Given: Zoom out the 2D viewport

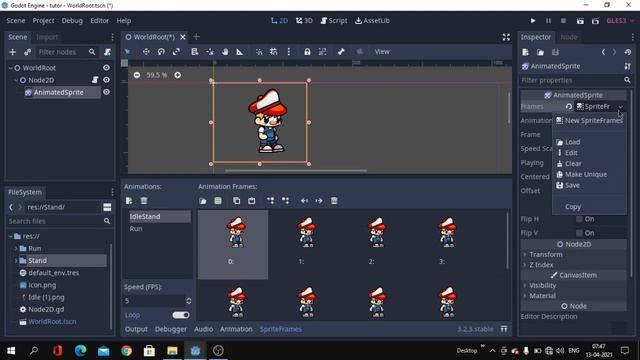Looking at the screenshot, I should point(137,75).
